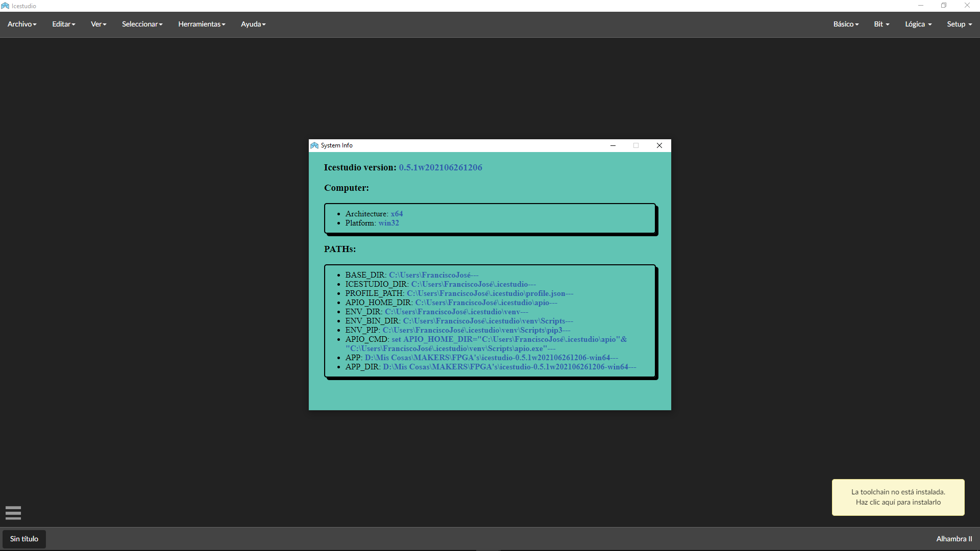This screenshot has height=551, width=980.
Task: Click the toolchain install notification
Action: [x=897, y=497]
